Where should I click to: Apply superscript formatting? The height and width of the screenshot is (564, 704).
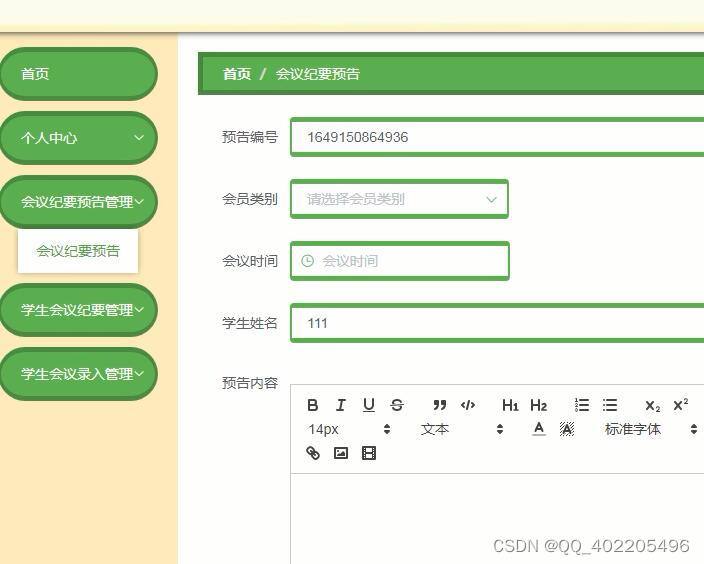pyautogui.click(x=681, y=405)
